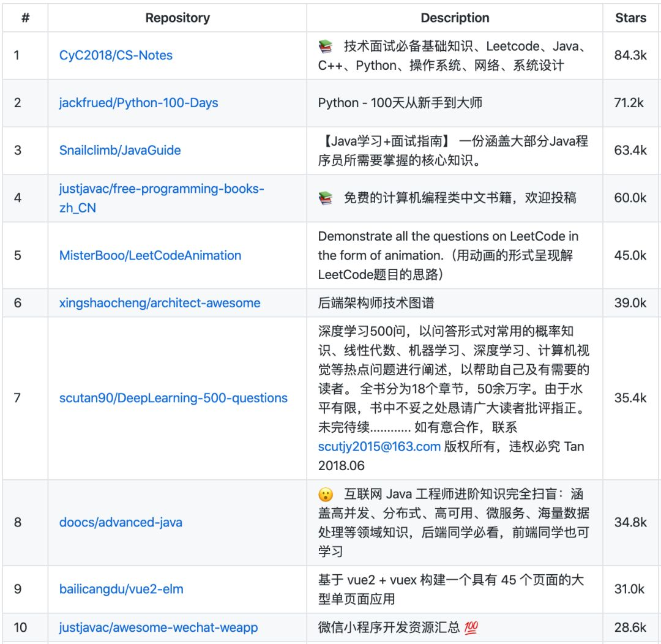This screenshot has width=661, height=644.
Task: Click the 63.4k stars value
Action: coord(630,150)
